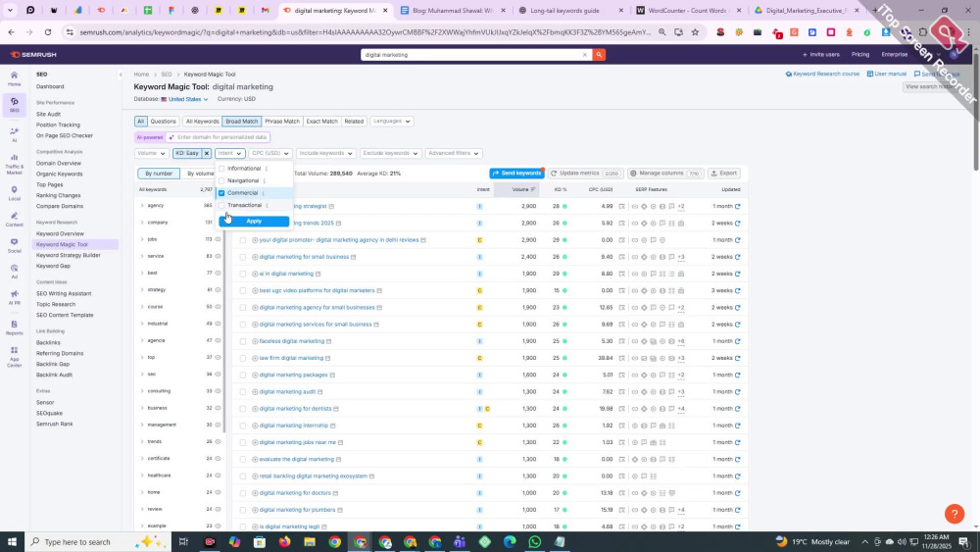This screenshot has width=980, height=552.
Task: Check the Informational intent option
Action: pos(221,169)
